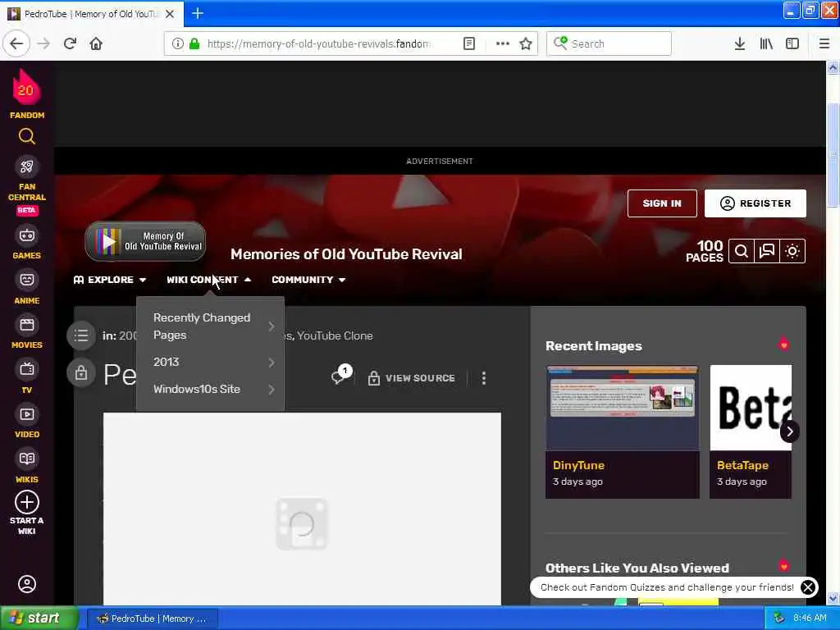Open the page more-actions vertical dots

[484, 378]
